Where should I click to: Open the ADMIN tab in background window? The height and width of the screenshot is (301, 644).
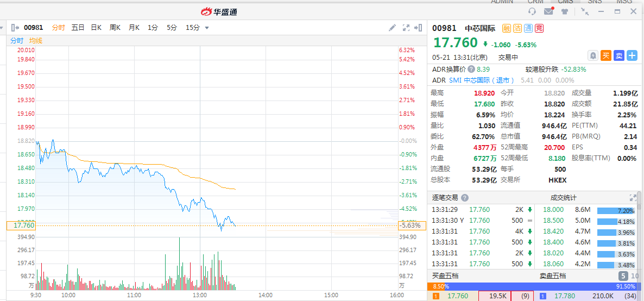tap(502, 2)
